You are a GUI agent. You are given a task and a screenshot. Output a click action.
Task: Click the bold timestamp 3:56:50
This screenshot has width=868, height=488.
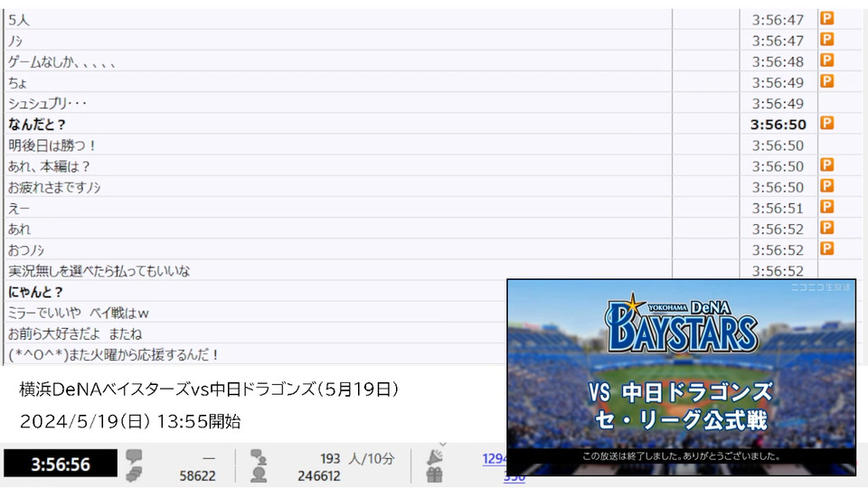(x=778, y=125)
